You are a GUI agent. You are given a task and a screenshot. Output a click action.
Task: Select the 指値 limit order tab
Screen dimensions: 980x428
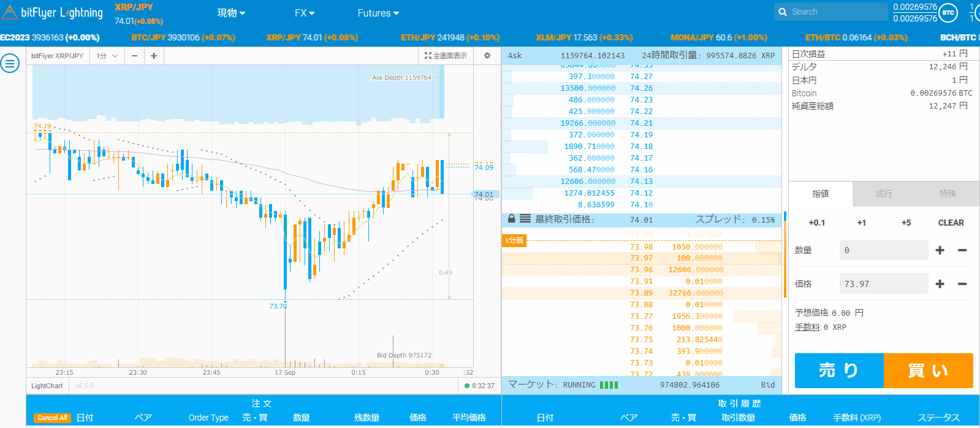pos(821,194)
